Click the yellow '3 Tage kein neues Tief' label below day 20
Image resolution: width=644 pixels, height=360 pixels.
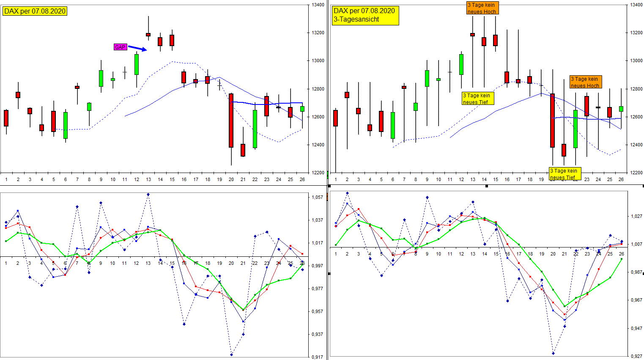565,174
